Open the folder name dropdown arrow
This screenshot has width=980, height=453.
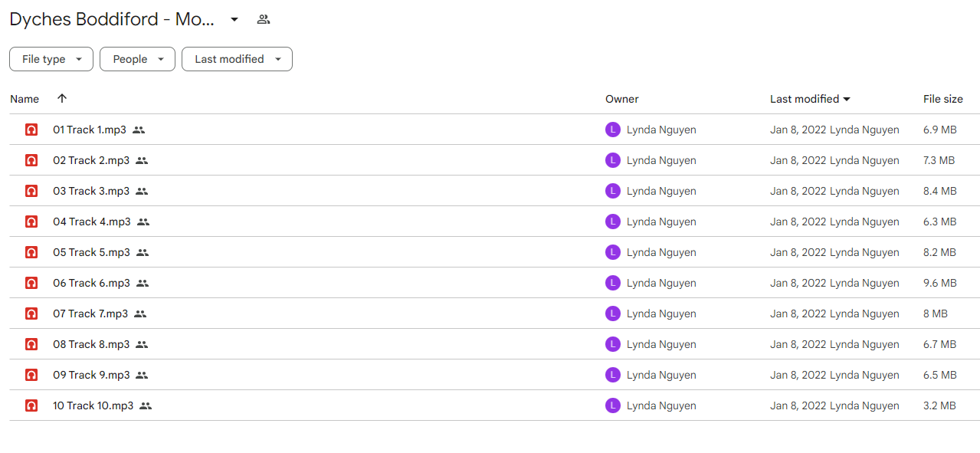tap(234, 19)
